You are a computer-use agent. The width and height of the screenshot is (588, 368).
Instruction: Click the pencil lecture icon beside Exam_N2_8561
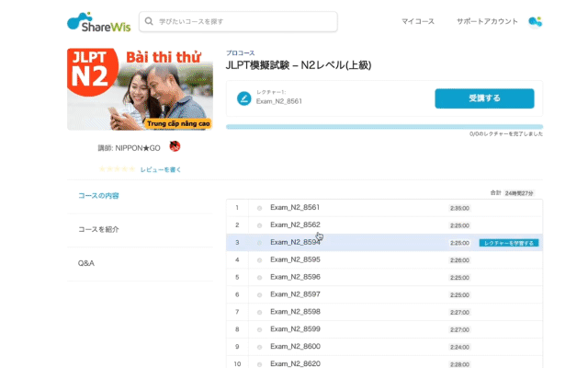[x=244, y=98]
